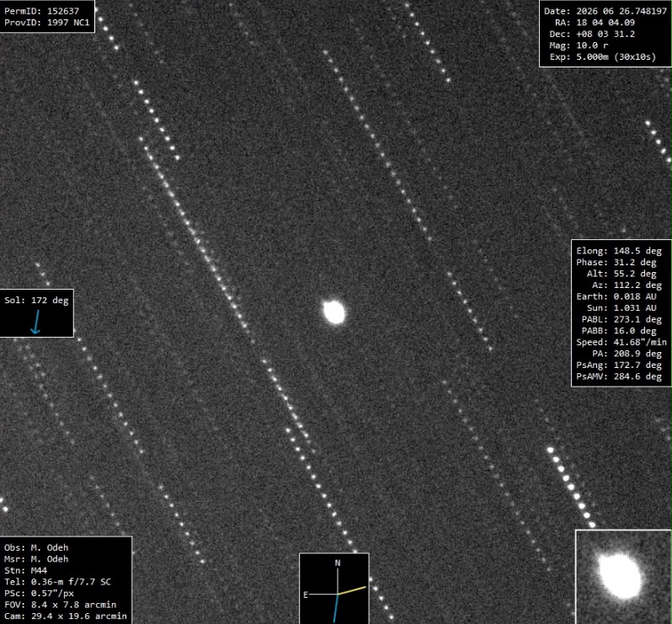Click the Earth: 0.018 AU row
The height and width of the screenshot is (624, 672).
(616, 296)
